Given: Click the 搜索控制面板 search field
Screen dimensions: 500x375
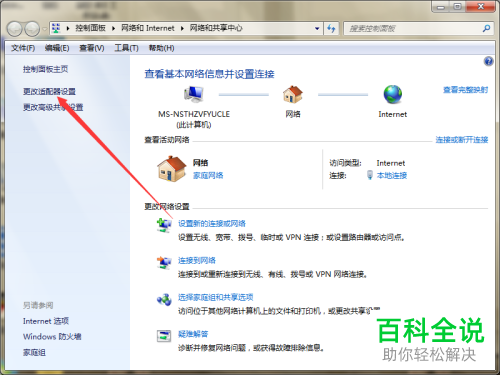Looking at the screenshot, I should pos(413,29).
